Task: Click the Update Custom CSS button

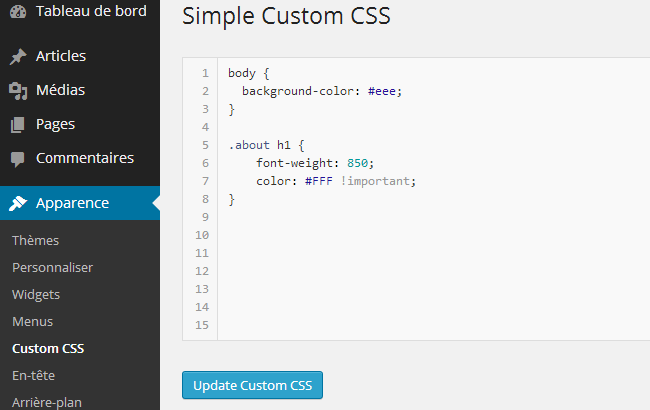Action: coord(252,385)
